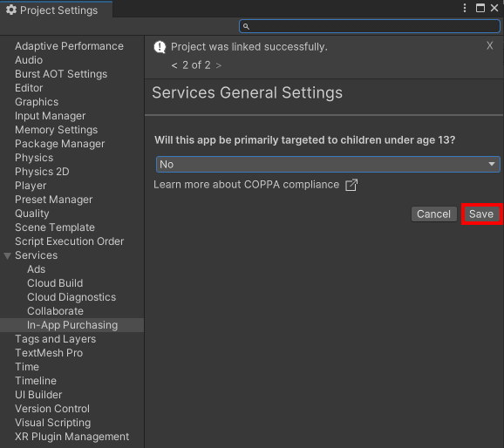
Task: Select the Project Settings tab
Action: coord(57,10)
